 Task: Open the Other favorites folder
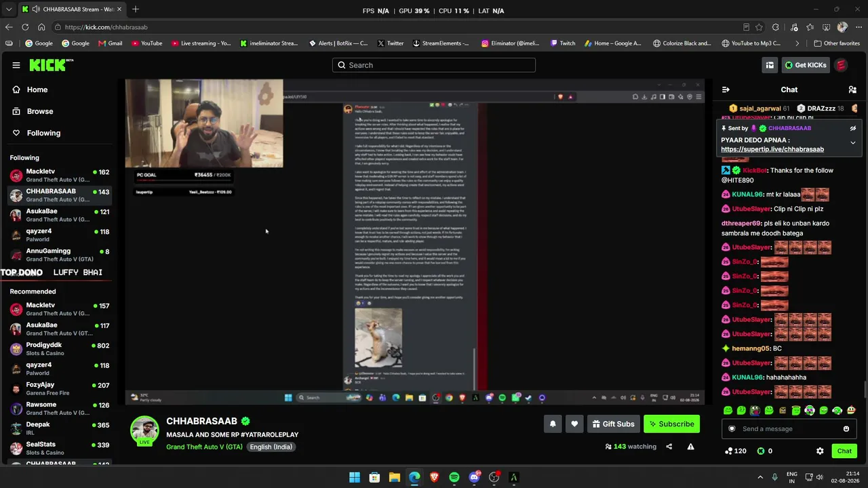coord(837,43)
